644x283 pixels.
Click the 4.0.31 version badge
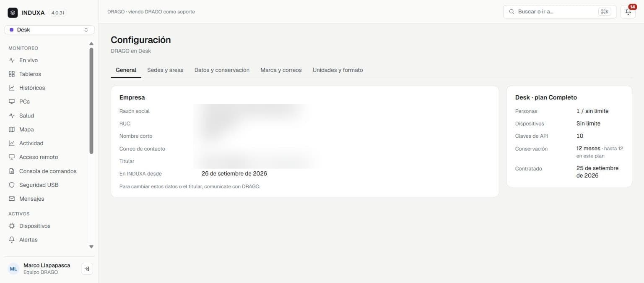pos(57,13)
